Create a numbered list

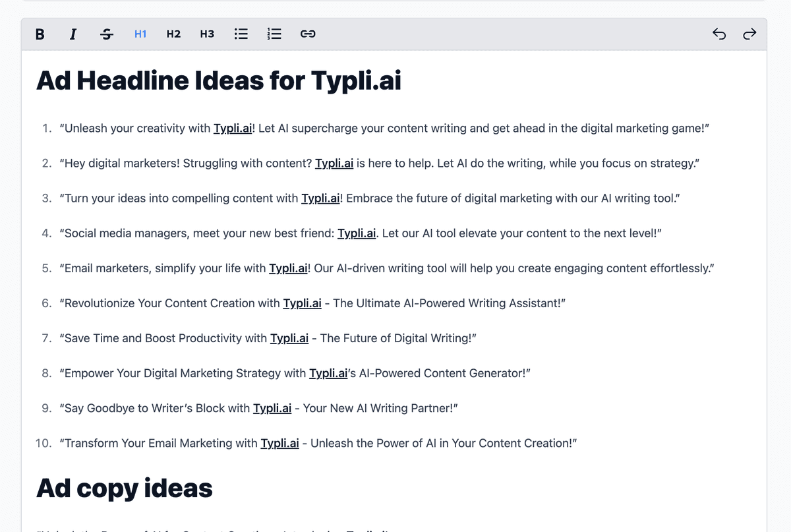[274, 34]
